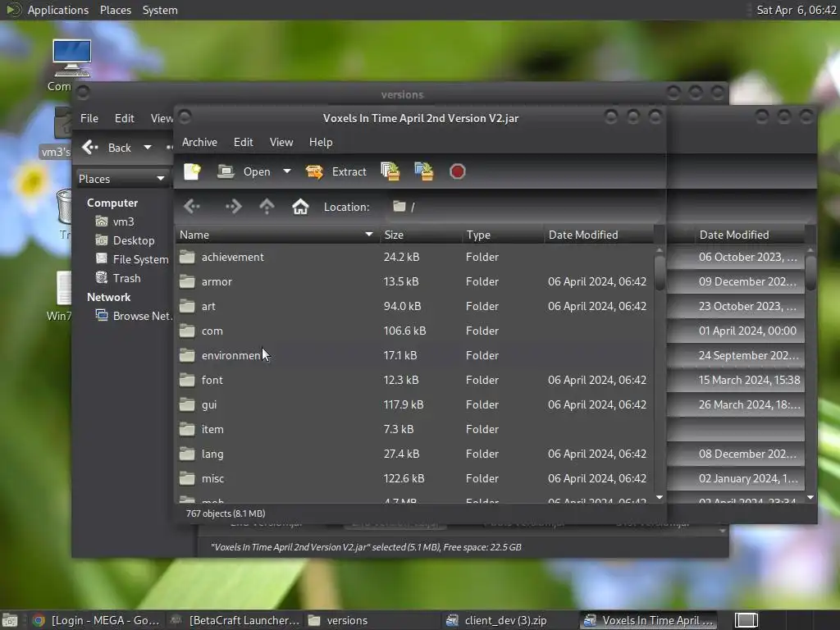
Task: Select the com folder
Action: coord(413,331)
